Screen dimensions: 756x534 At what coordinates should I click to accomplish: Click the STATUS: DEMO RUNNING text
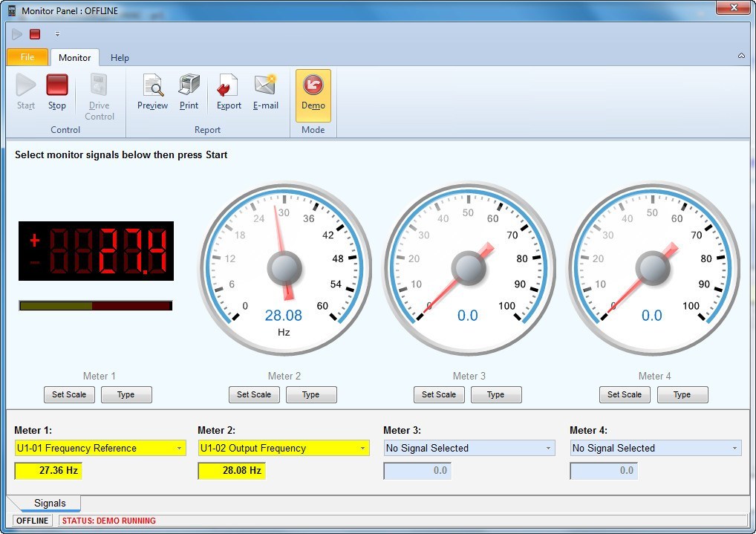(x=109, y=521)
